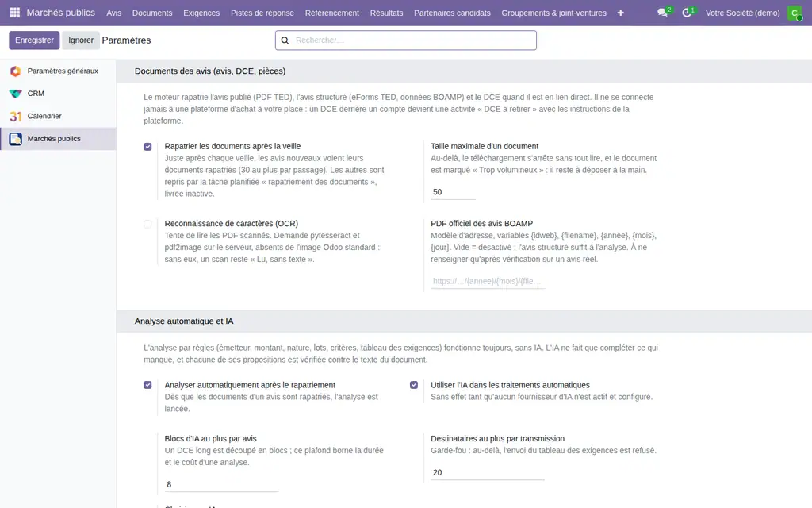Click the Ignorer button

[x=81, y=40]
